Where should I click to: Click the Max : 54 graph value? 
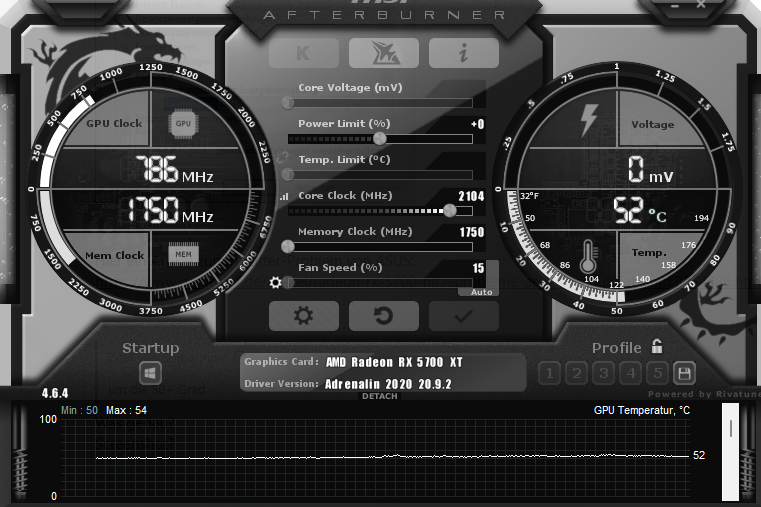[126, 410]
